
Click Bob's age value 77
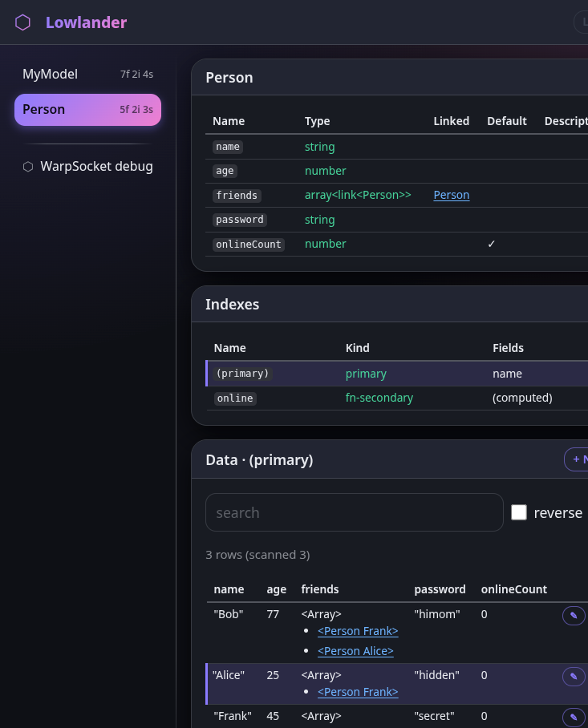click(273, 614)
